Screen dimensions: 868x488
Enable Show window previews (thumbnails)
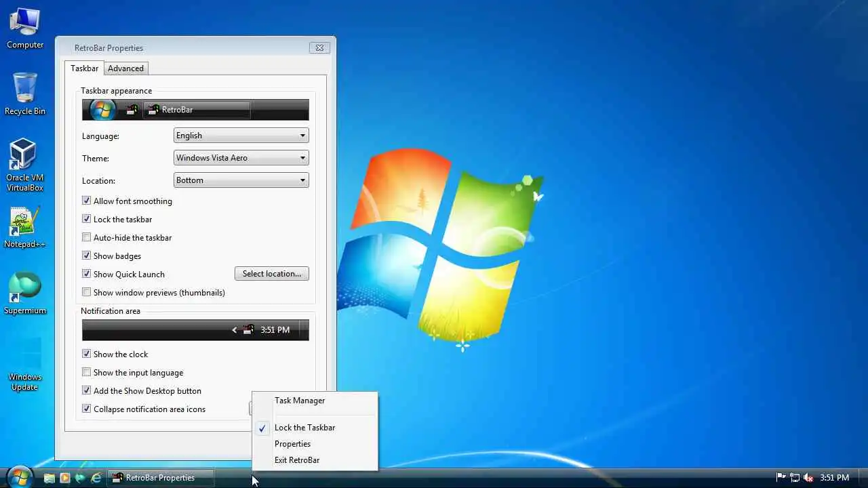[x=86, y=292]
